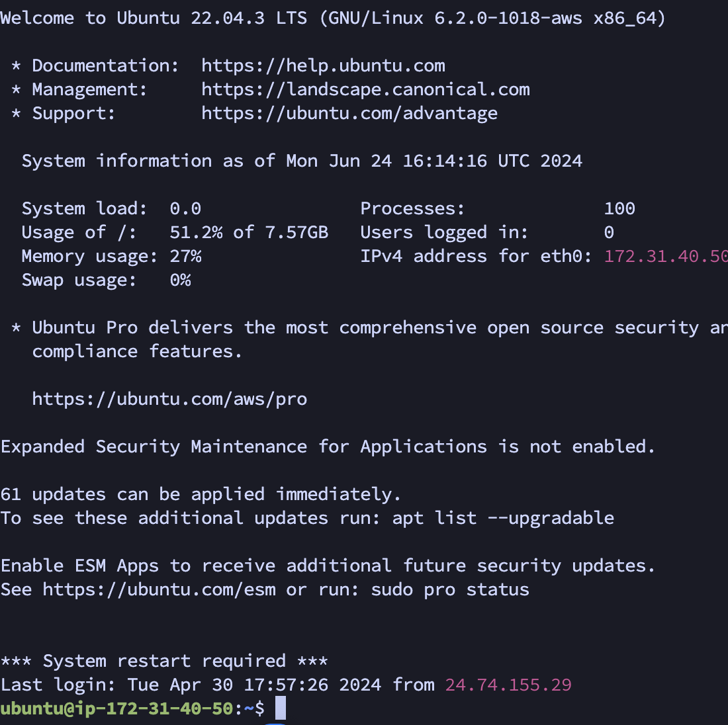Click the landscape.canonical.com management URL

coord(365,89)
